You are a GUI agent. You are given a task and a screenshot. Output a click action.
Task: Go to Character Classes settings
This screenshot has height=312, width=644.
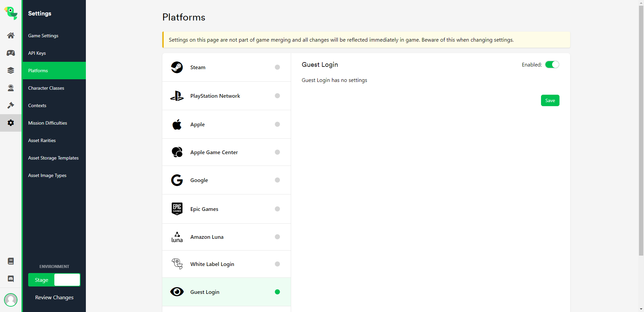(x=46, y=88)
